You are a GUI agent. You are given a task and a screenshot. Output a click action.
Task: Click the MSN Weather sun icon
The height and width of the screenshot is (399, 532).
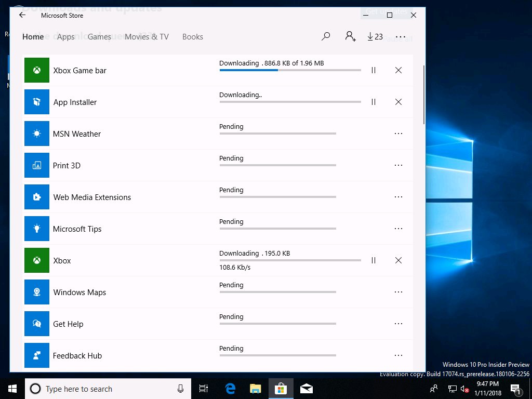click(x=37, y=134)
